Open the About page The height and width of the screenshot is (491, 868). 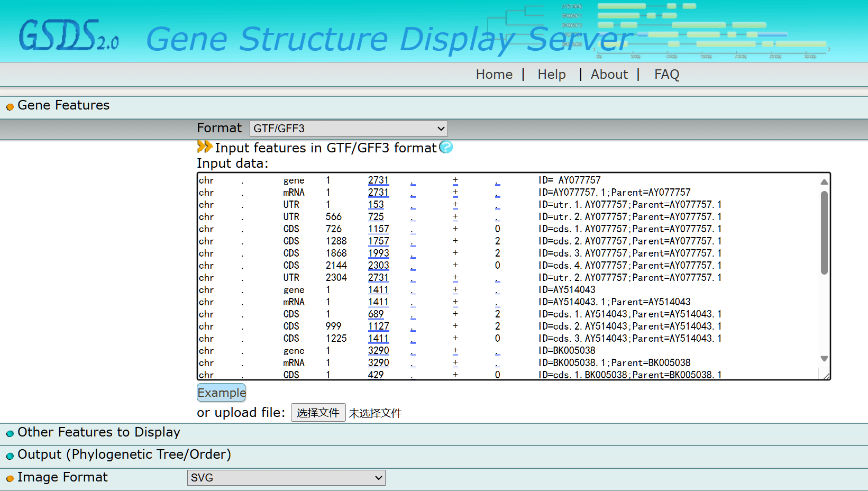609,75
